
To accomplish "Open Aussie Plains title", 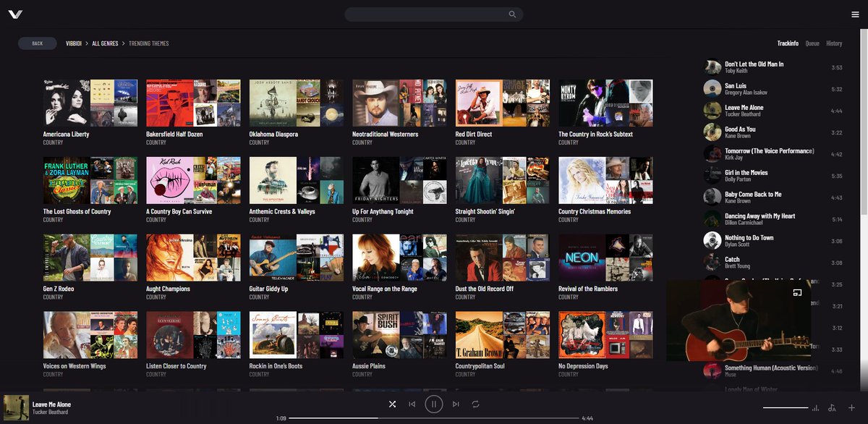I will [369, 367].
